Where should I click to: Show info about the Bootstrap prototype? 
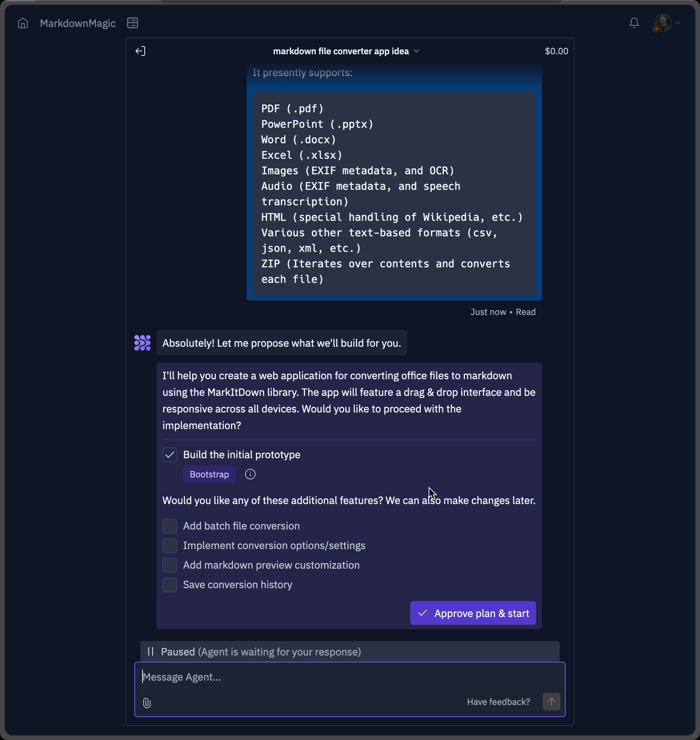point(250,474)
